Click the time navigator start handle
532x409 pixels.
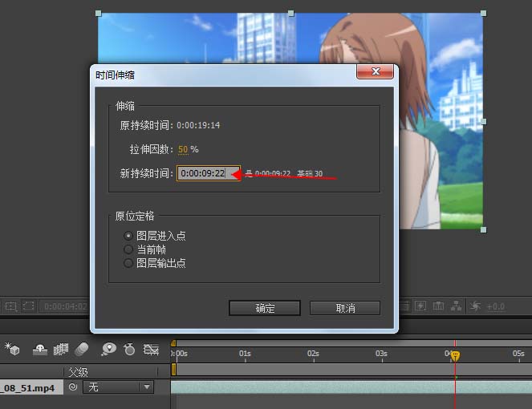click(173, 343)
